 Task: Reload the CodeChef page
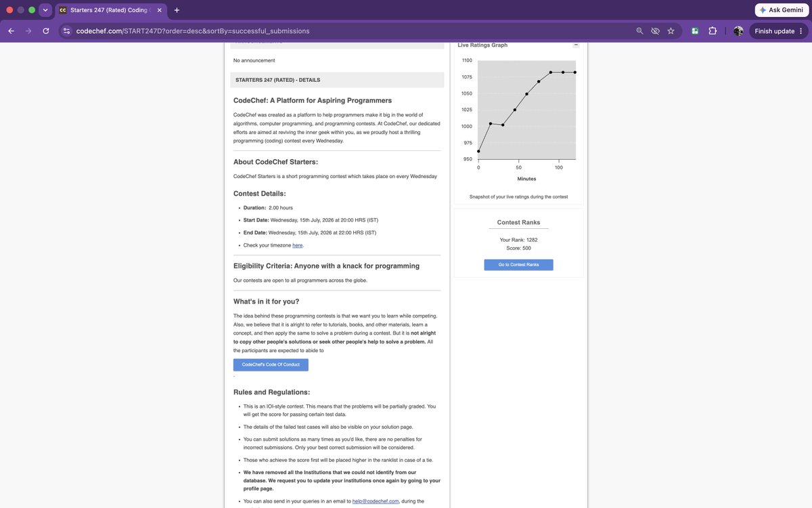[x=46, y=31]
